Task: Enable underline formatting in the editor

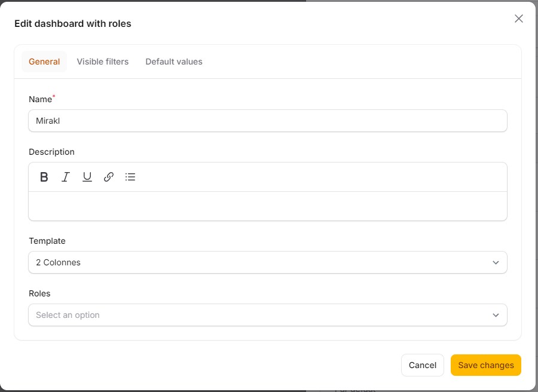Action: click(x=87, y=176)
